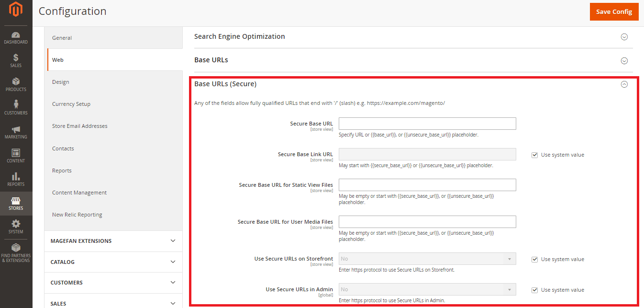Screen dimensions: 644x308
Task: Click the Save Config button
Action: coord(614,12)
